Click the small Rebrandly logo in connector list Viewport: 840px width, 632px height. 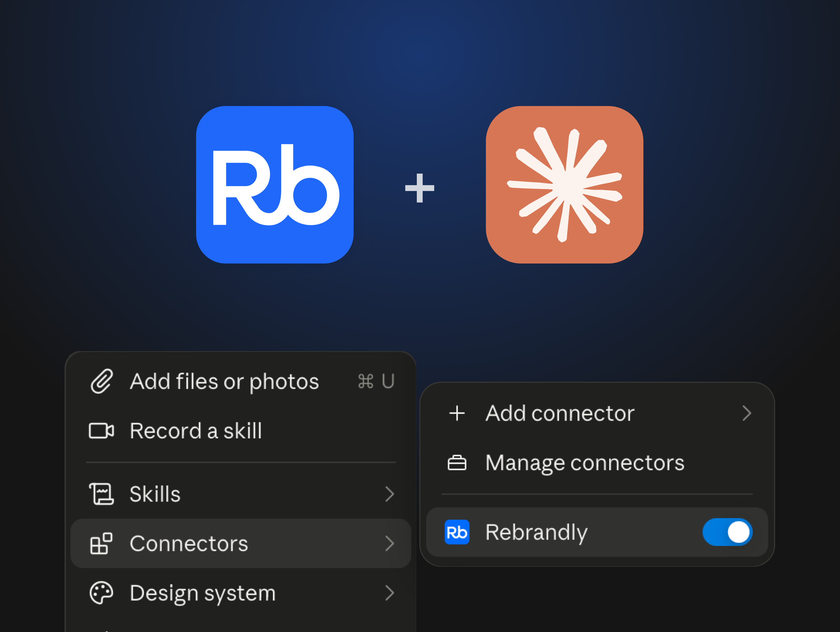click(457, 532)
